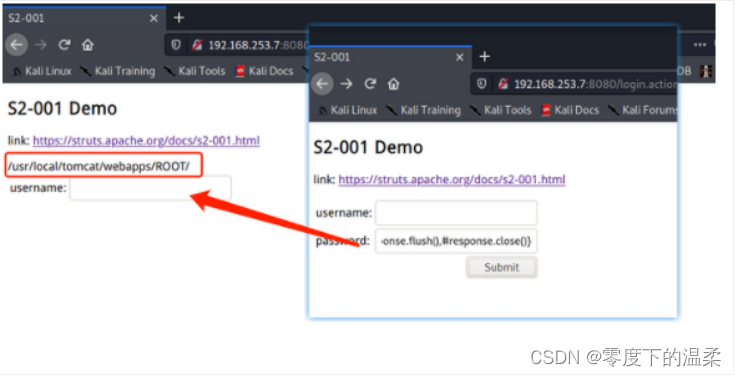Open Kali Docs bookmark in front window
736x376 pixels.
click(570, 110)
